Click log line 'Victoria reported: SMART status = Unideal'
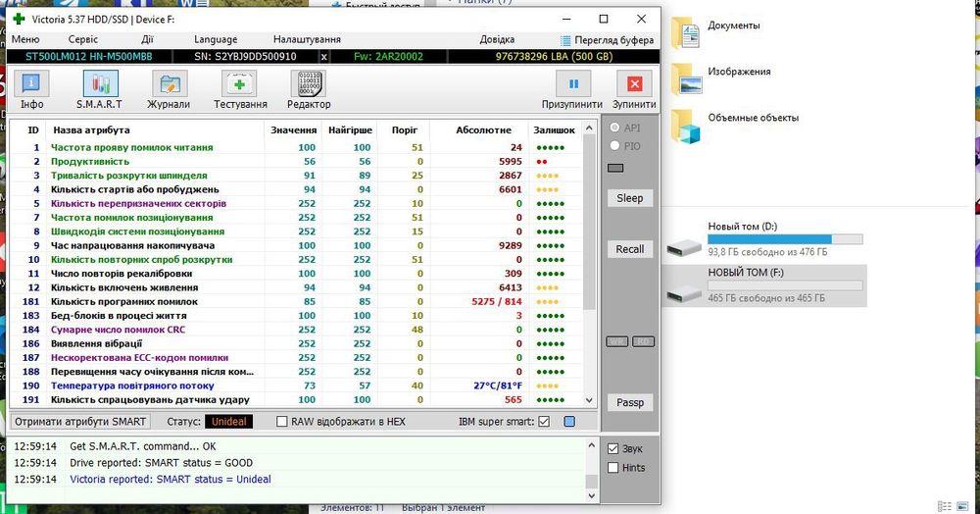This screenshot has width=980, height=514. pos(170,480)
